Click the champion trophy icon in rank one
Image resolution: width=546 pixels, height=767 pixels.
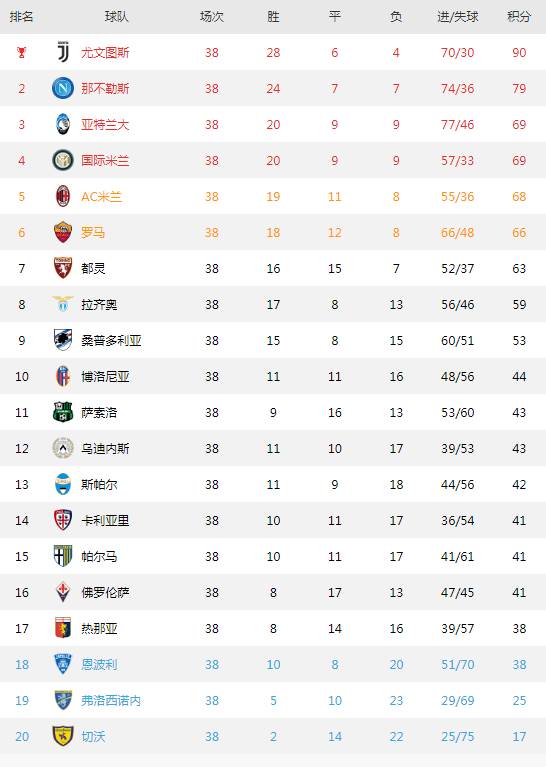pos(22,52)
